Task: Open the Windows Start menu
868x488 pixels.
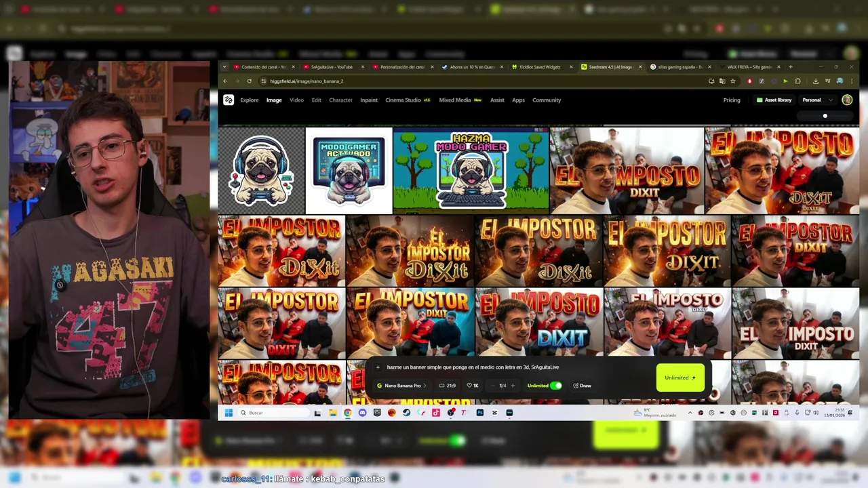Action: point(229,413)
